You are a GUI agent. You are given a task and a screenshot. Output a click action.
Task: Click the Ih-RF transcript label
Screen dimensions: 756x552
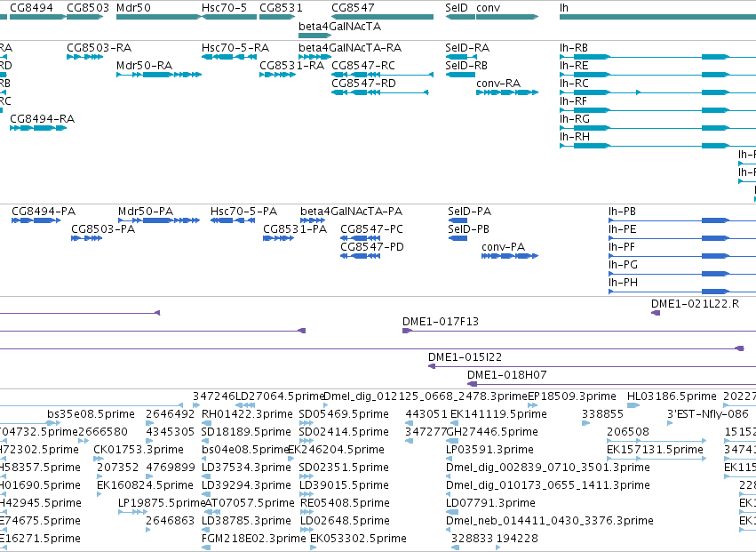point(573,101)
